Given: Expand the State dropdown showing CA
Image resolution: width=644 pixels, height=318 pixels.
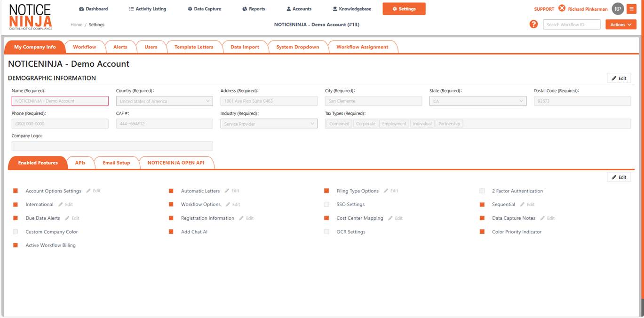Looking at the screenshot, I should click(477, 101).
